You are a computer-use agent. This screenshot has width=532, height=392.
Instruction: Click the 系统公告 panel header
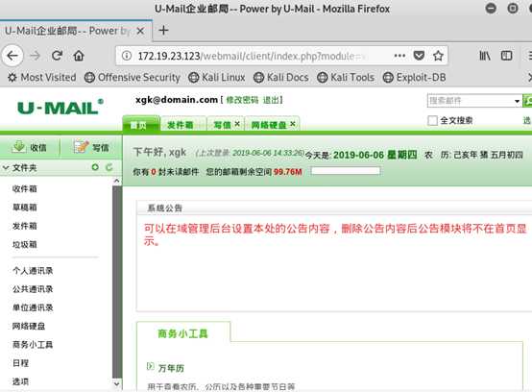[334, 208]
